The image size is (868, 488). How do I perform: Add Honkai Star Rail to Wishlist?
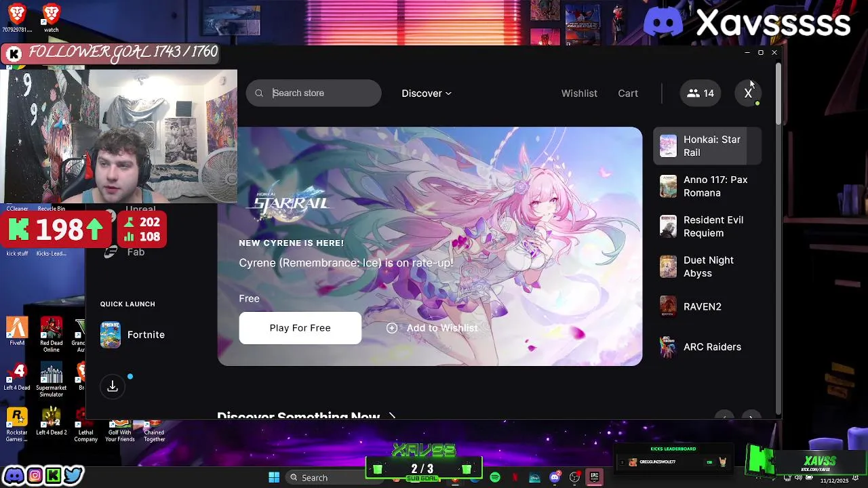[x=432, y=328]
